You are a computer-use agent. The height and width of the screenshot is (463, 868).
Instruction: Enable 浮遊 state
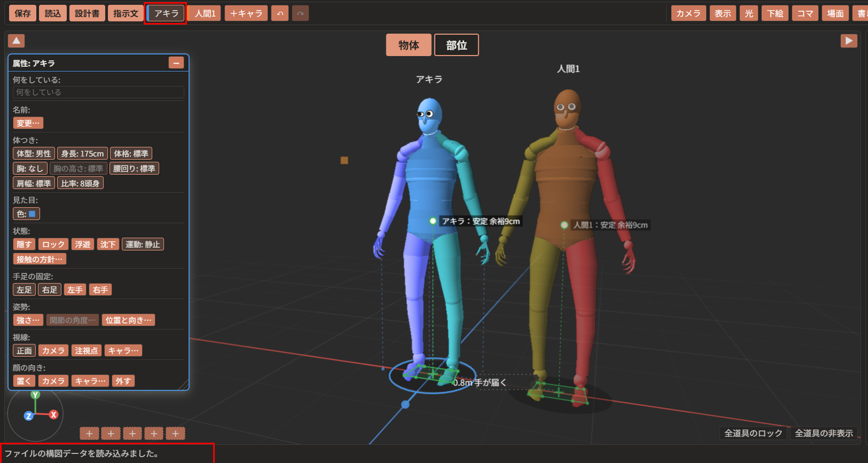tap(83, 244)
